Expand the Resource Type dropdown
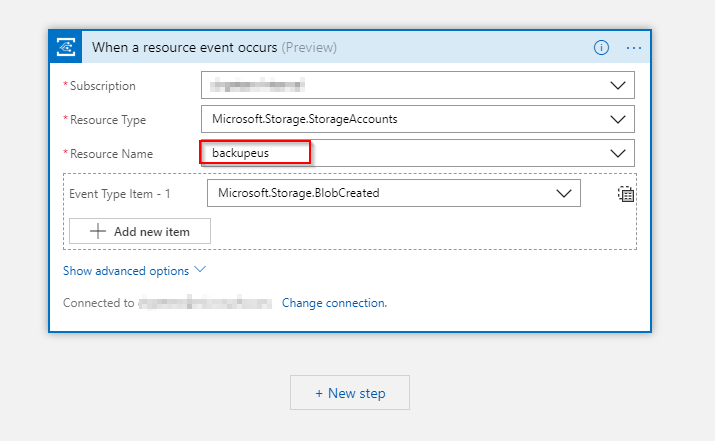 click(x=617, y=119)
